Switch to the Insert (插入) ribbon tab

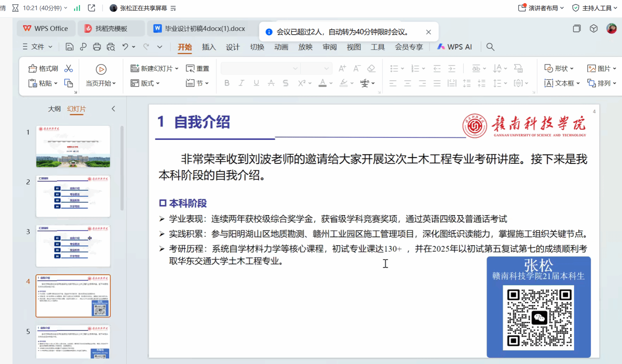(209, 47)
